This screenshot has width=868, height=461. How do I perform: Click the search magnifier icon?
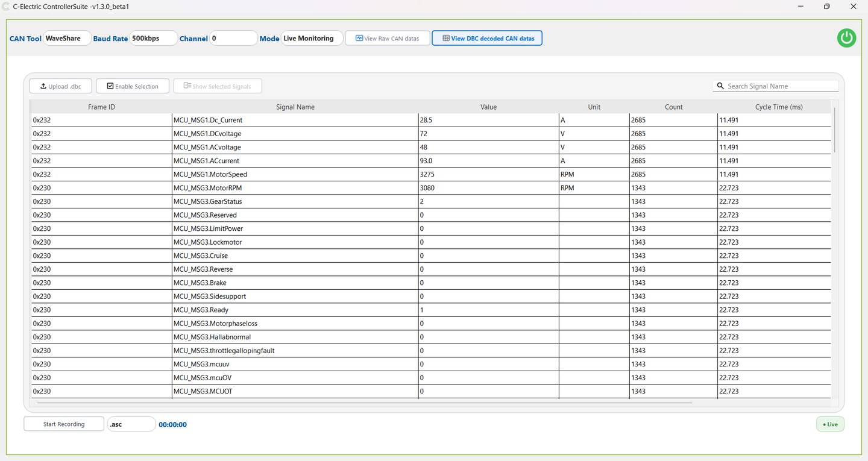pos(720,86)
